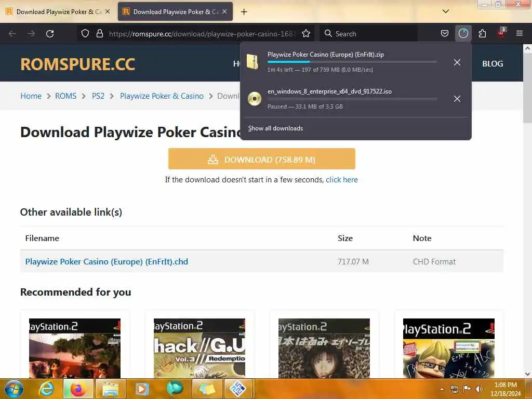The height and width of the screenshot is (399, 532).
Task: Open the Extensions puzzle icon
Action: coord(482,34)
